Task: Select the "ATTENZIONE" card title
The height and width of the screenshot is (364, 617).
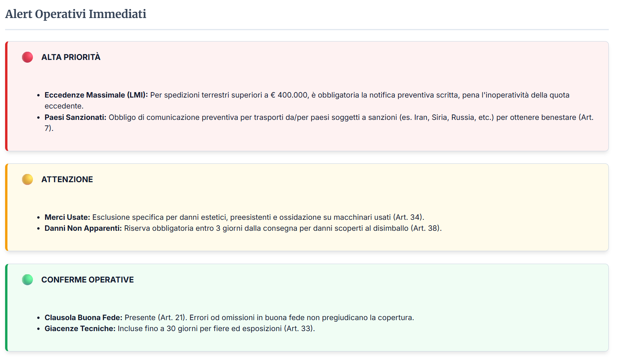Action: [67, 179]
